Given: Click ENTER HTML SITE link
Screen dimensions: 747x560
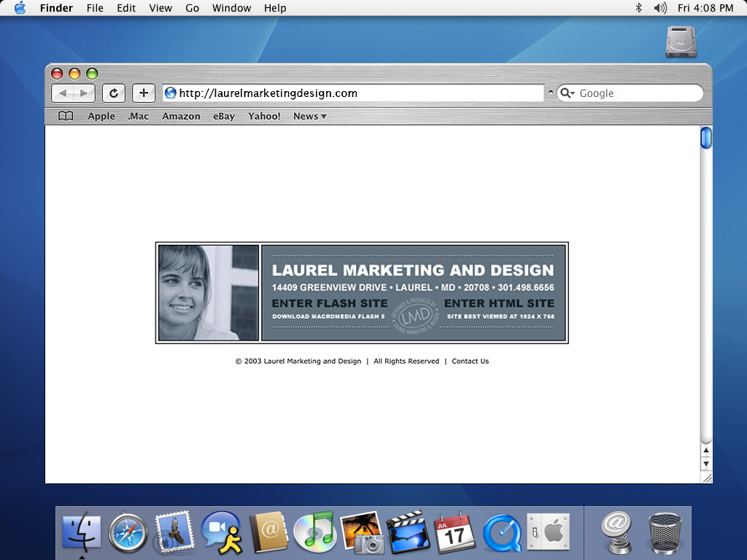Looking at the screenshot, I should point(499,303).
